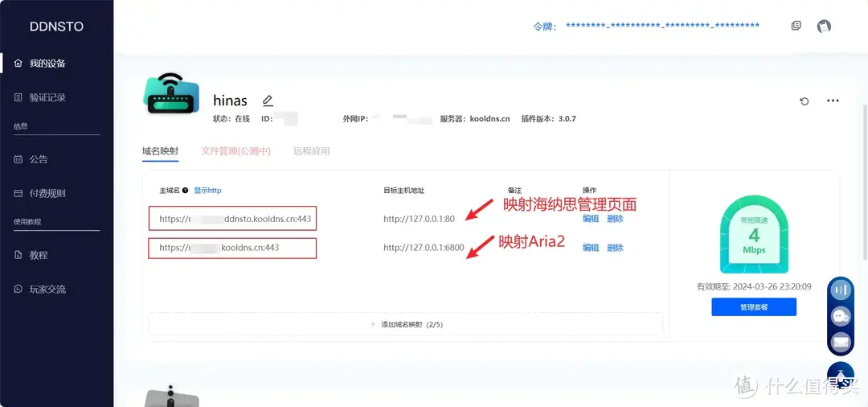This screenshot has height=407, width=868.
Task: Click the page vertical scrollbar
Action: [865, 180]
